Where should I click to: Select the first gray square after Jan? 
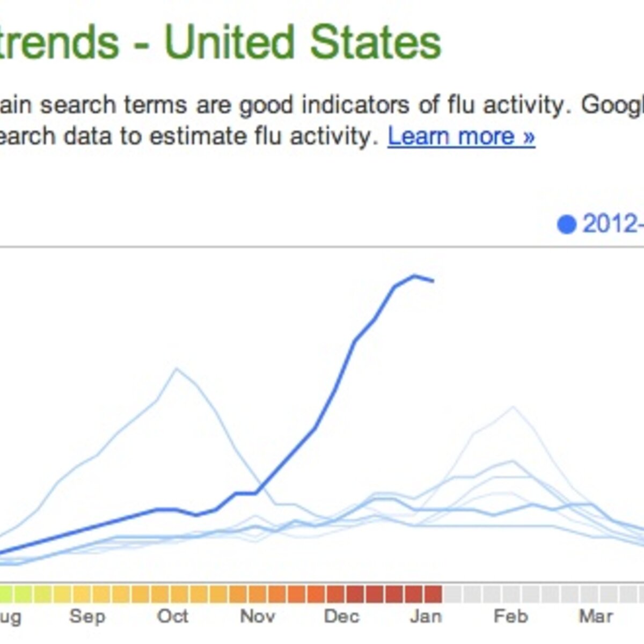(452, 594)
